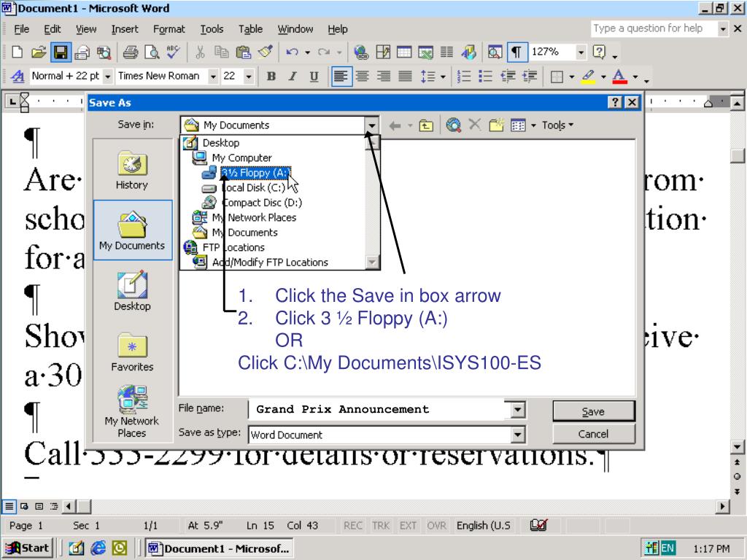Click the New Blank Document icon
The height and width of the screenshot is (560, 747).
click(18, 52)
